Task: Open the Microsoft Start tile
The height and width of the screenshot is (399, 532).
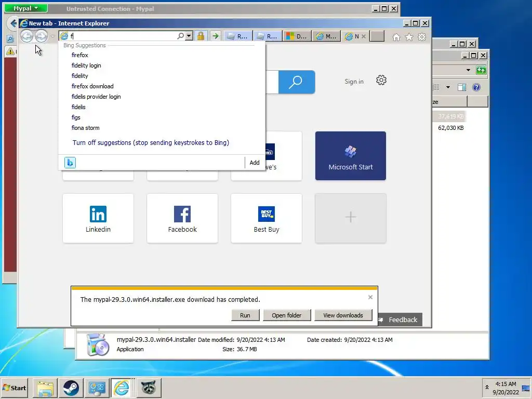Action: 351,156
